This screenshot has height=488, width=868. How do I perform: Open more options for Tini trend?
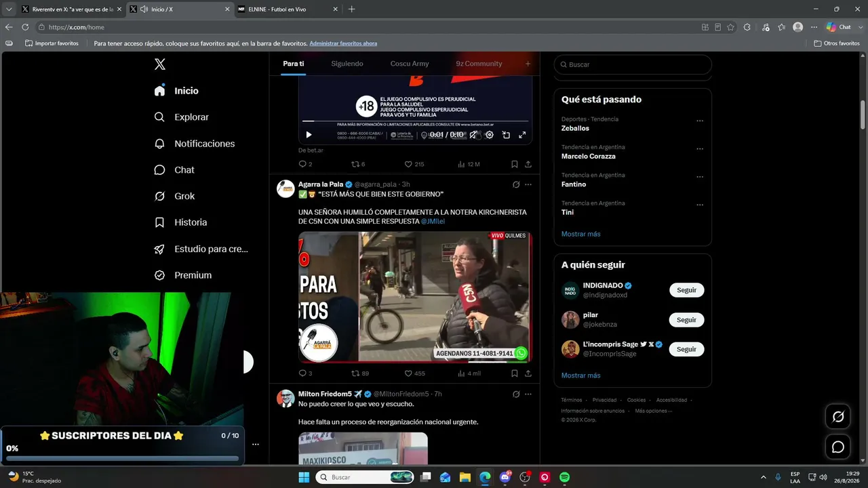[700, 205]
